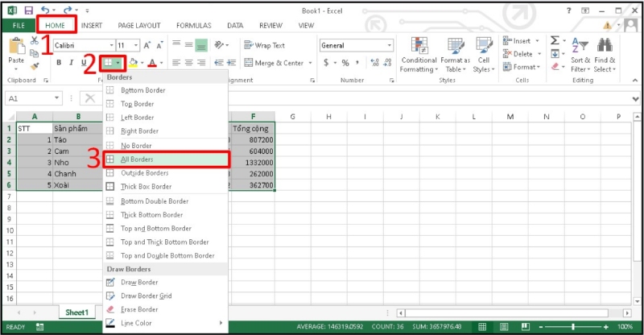This screenshot has width=644, height=335.
Task: Toggle center alignment button
Action: (190, 63)
